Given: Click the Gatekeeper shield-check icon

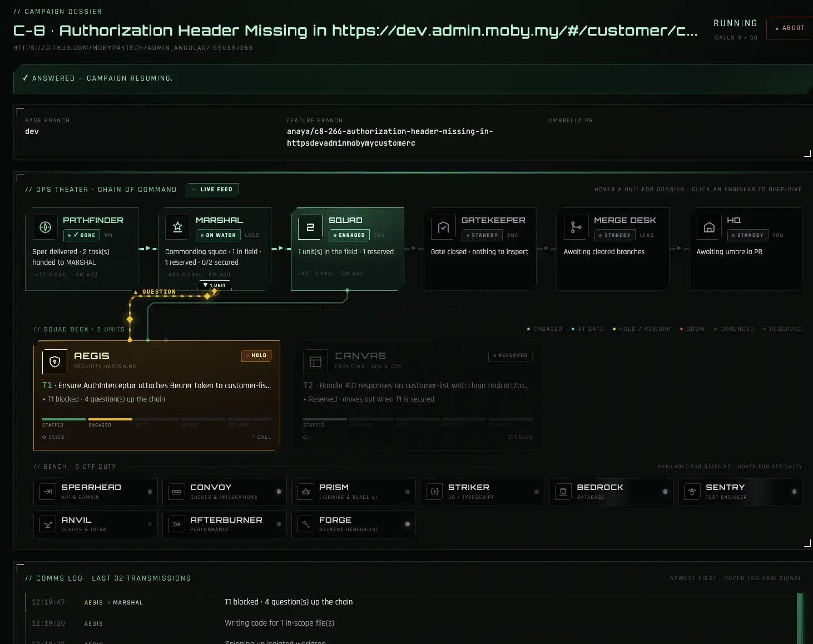Looking at the screenshot, I should pyautogui.click(x=443, y=227).
